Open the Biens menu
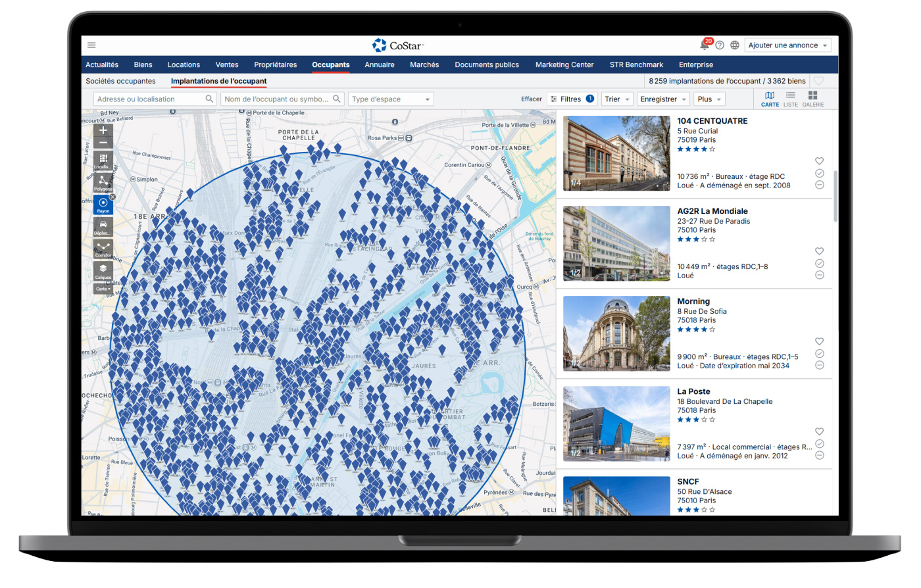 pos(143,64)
